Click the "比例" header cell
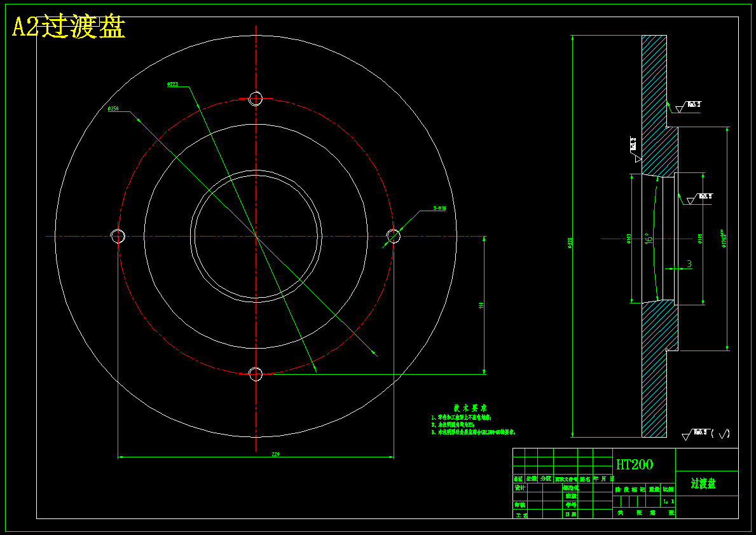The height and width of the screenshot is (535, 756). point(668,489)
